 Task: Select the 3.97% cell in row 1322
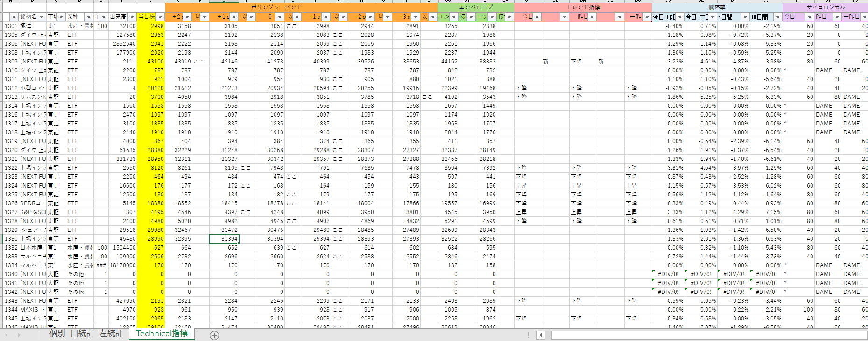[x=734, y=168]
